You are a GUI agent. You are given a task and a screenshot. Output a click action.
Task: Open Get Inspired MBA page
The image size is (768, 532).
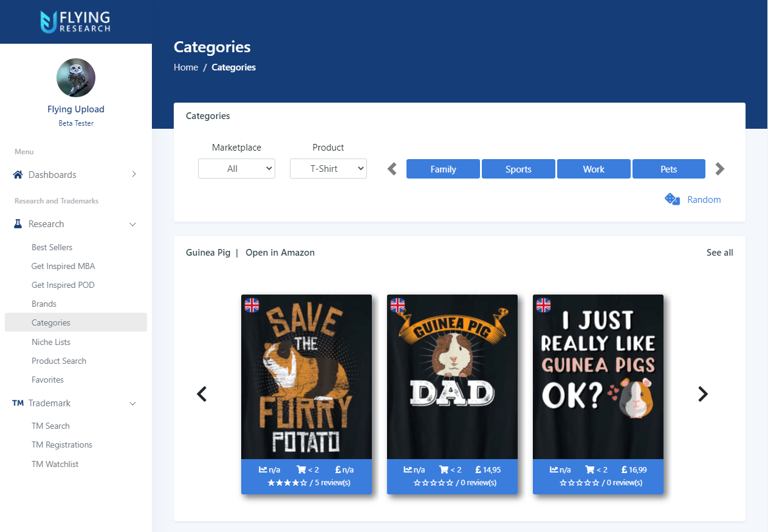pos(63,266)
